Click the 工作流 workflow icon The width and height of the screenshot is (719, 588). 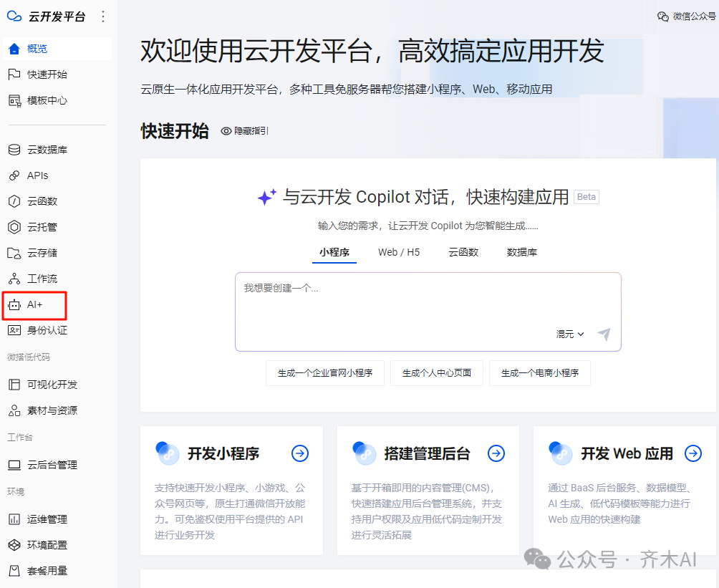[14, 279]
